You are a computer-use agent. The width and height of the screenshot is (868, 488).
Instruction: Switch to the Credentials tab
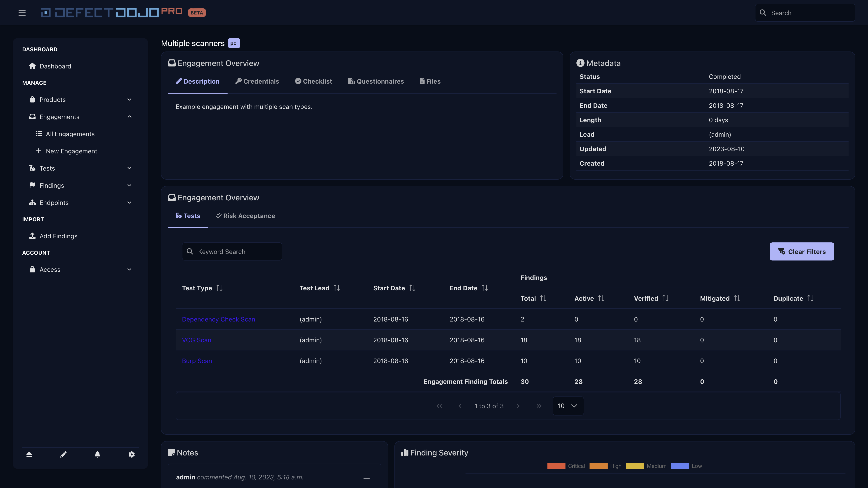click(x=257, y=81)
